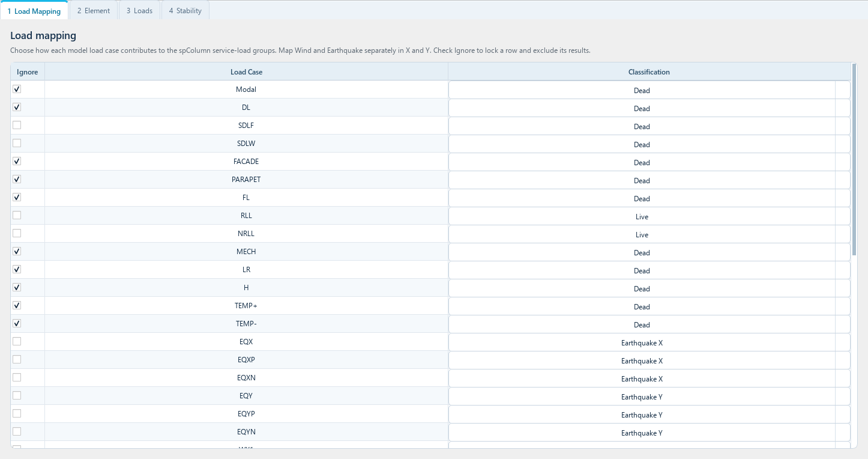
Task: Click the Classification column header
Action: [649, 71]
